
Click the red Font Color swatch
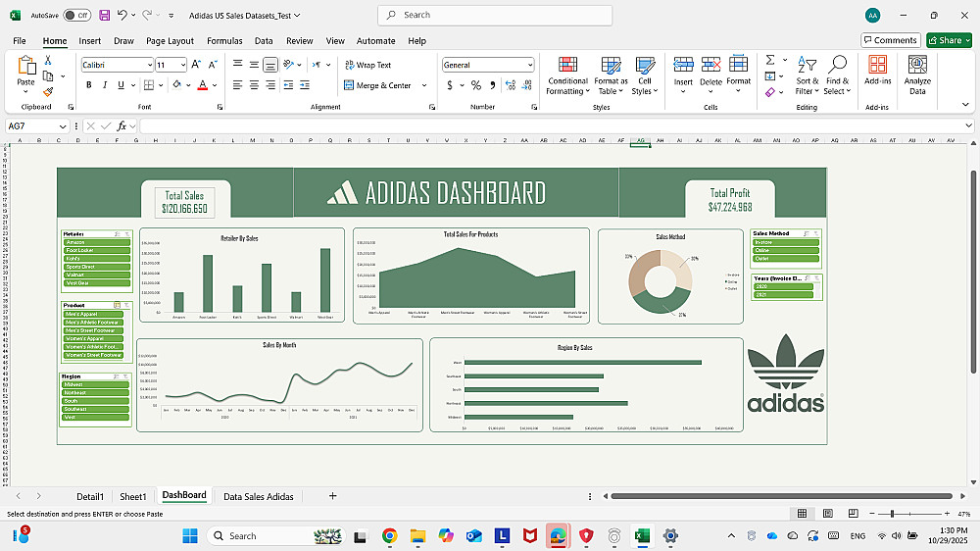click(x=203, y=85)
